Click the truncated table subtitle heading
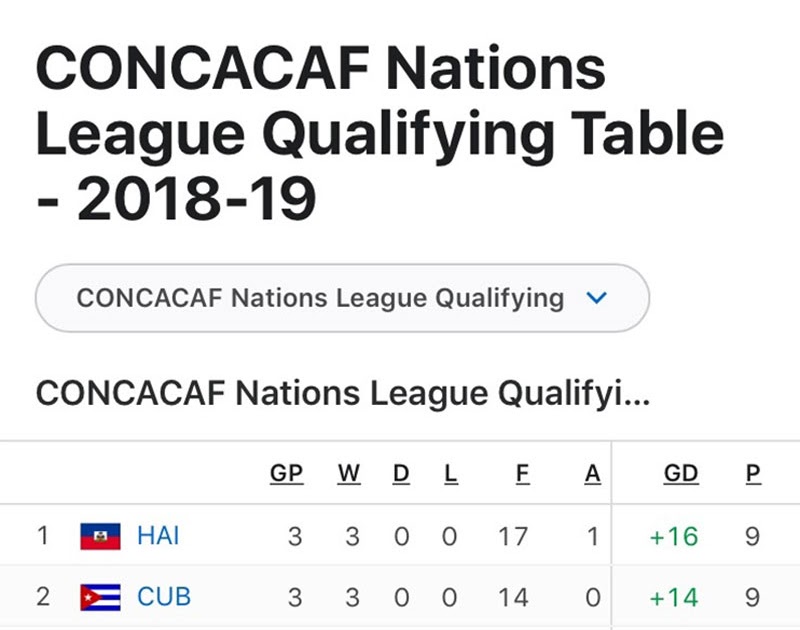 (343, 393)
